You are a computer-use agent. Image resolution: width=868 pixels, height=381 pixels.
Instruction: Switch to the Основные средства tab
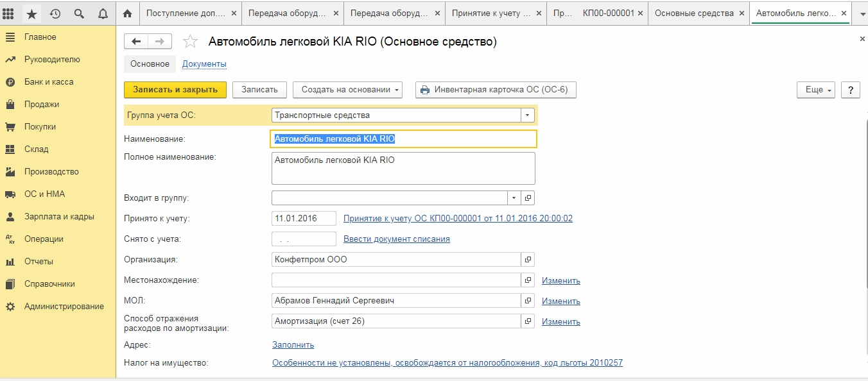[x=693, y=13]
